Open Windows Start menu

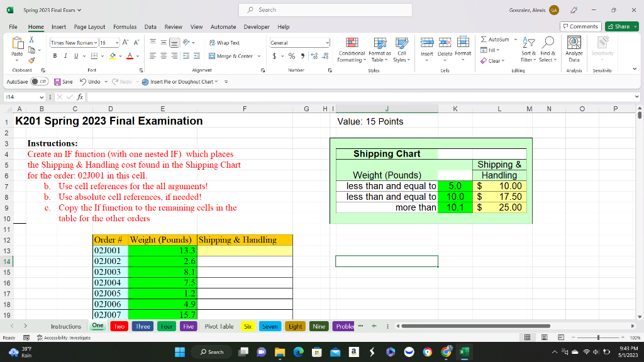point(180,352)
